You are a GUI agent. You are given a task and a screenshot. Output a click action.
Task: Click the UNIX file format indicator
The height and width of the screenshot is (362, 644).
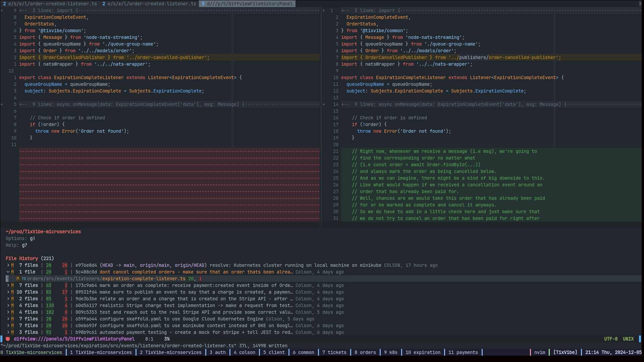tap(628, 339)
